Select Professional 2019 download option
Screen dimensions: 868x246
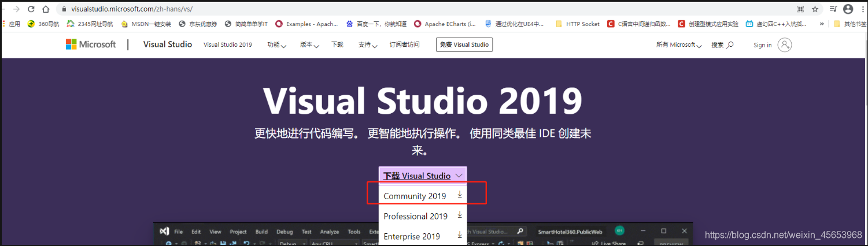423,216
